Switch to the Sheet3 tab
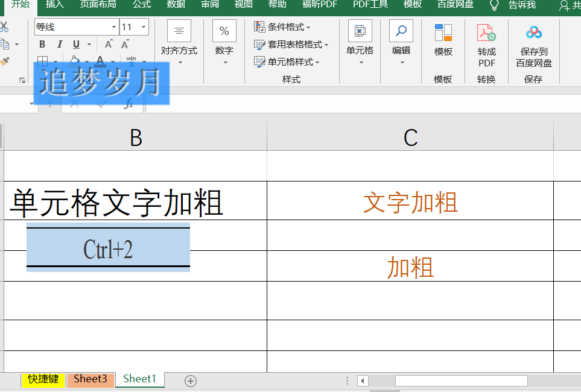This screenshot has width=581, height=392. 90,379
